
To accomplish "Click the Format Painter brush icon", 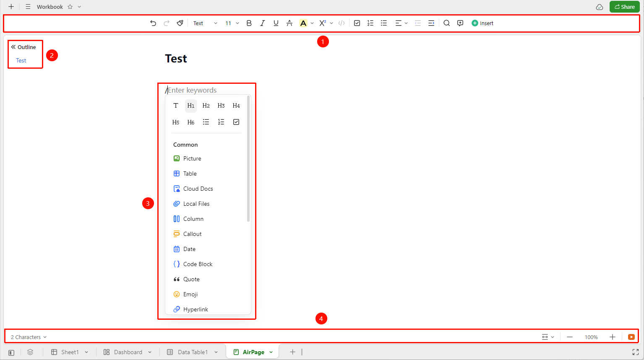I will 180,23.
